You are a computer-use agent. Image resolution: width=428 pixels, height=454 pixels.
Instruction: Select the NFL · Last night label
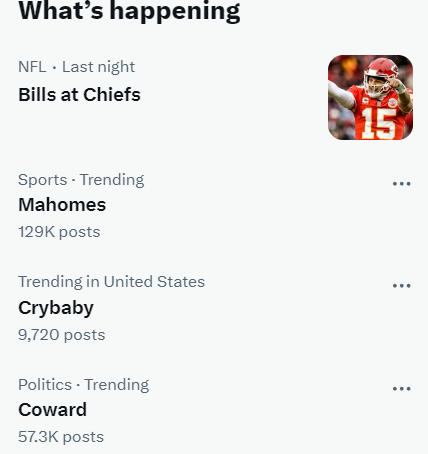[77, 67]
